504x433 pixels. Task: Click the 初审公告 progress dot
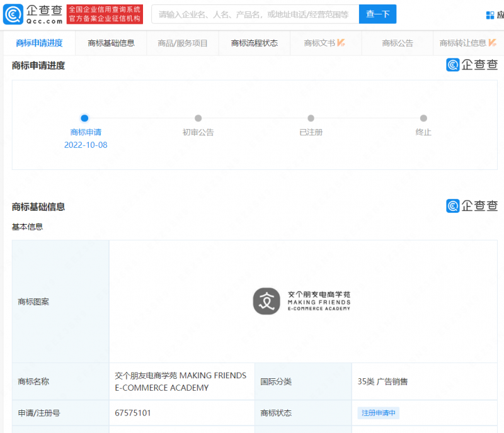pyautogui.click(x=198, y=118)
